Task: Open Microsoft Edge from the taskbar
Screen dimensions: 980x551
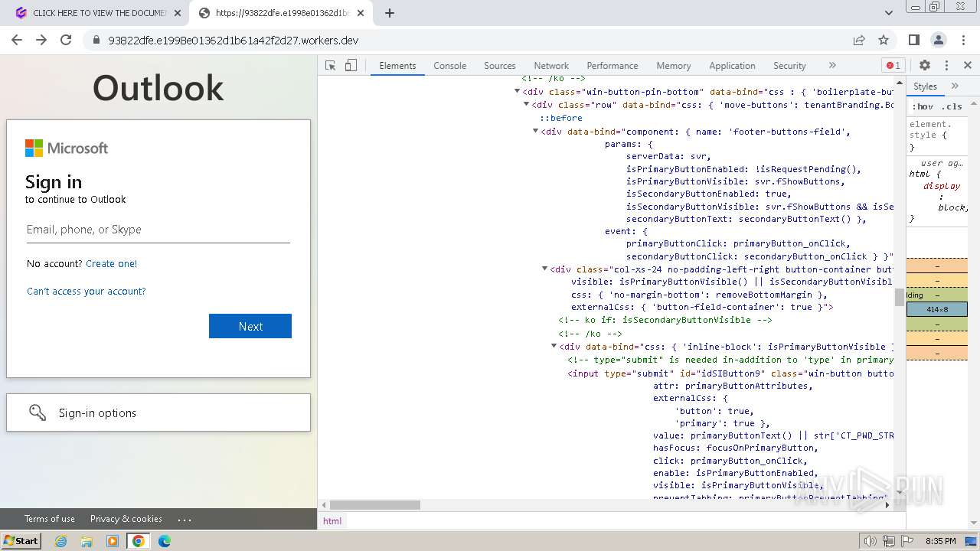Action: coord(165,541)
